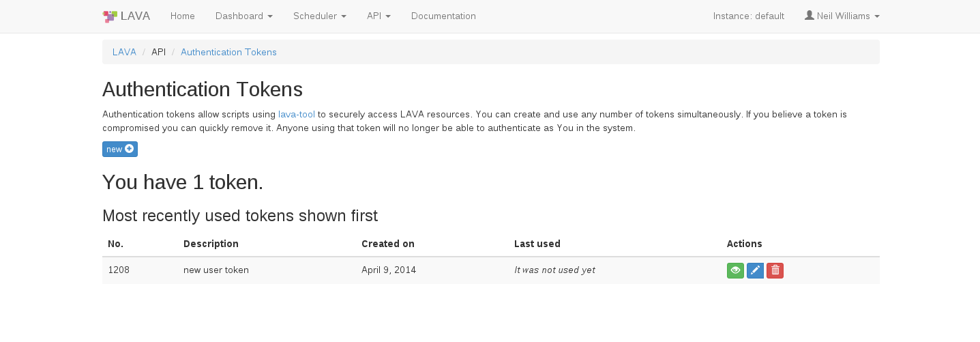View the token with the green eye icon
Viewport: 980px width, 342px height.
tap(735, 270)
